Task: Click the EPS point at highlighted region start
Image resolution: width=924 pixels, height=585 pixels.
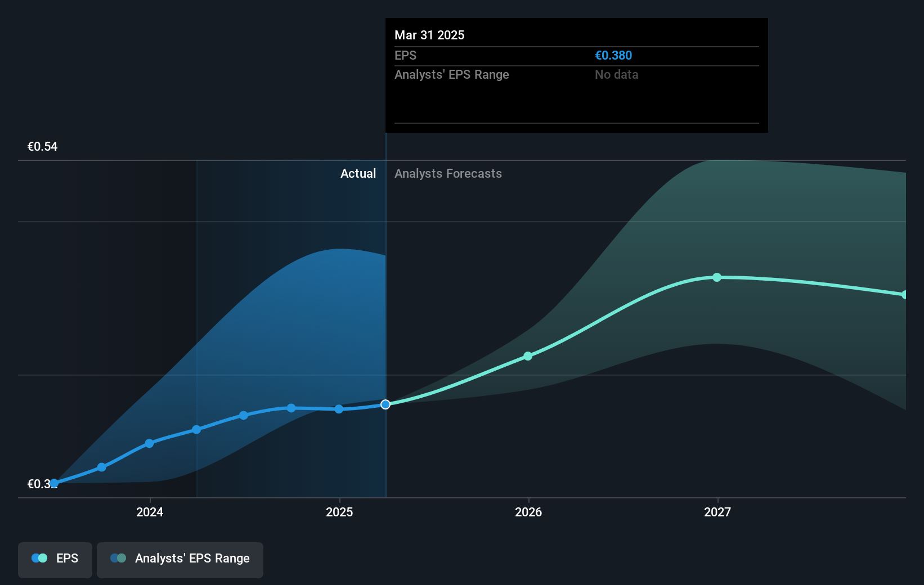Action: [x=196, y=430]
